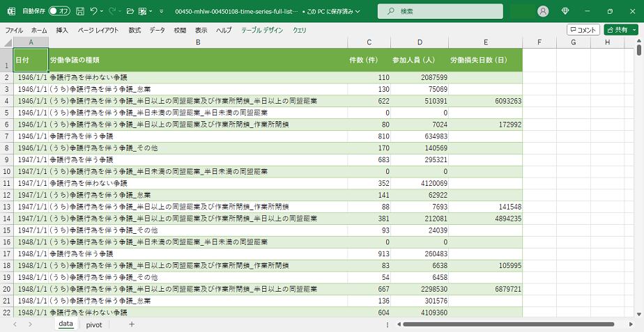Click the Select All corner triangle
644x332 pixels.
6,42
